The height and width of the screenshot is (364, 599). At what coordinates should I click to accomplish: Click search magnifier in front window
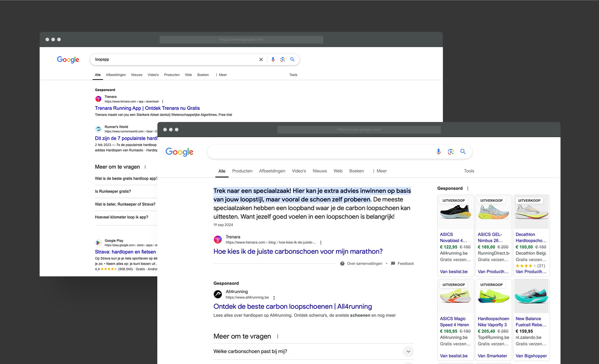tap(463, 152)
